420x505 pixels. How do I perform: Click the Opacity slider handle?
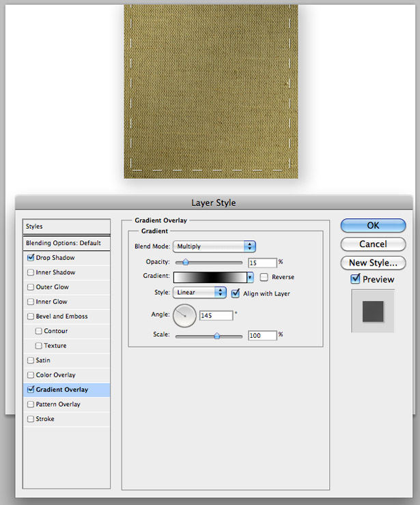186,263
